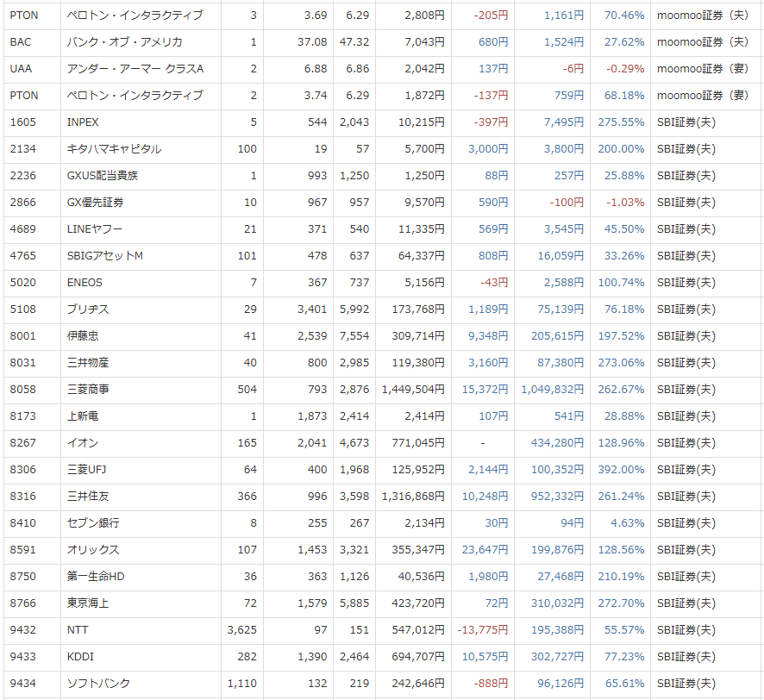The image size is (764, 700).
Task: Click the 392.00% gain for 三菱UFJ
Action: (x=621, y=470)
